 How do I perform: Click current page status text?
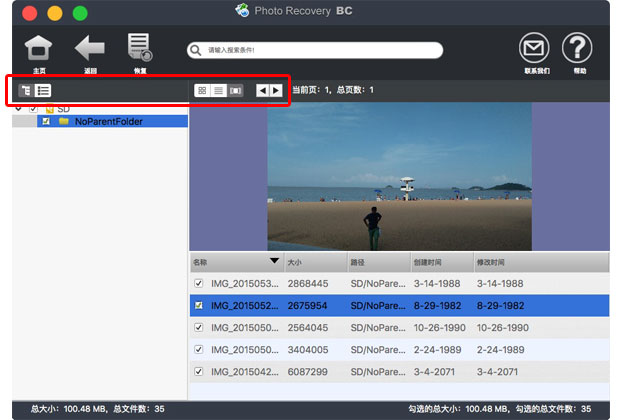tap(333, 90)
